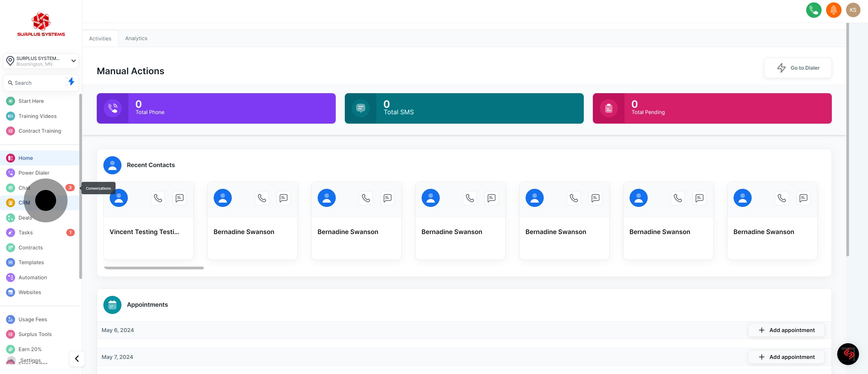The height and width of the screenshot is (374, 868).
Task: Add appointment for May 7, 2024
Action: (786, 357)
